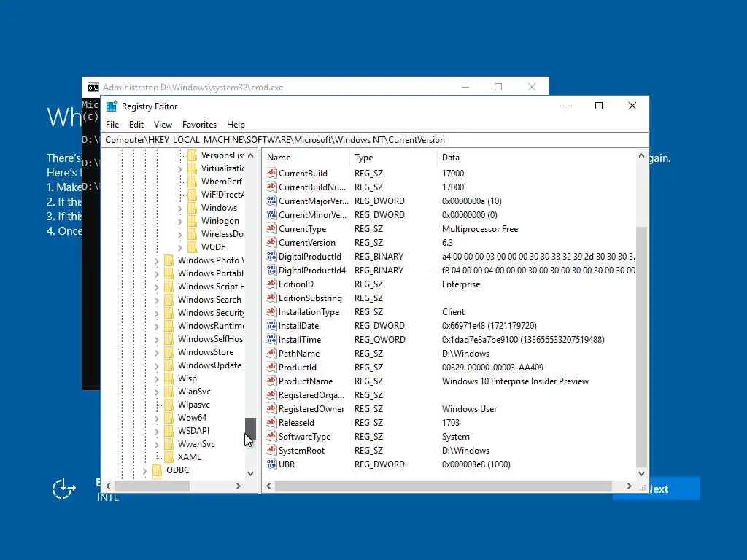Click the Next button in setup window
The height and width of the screenshot is (560, 747).
[x=674, y=489]
